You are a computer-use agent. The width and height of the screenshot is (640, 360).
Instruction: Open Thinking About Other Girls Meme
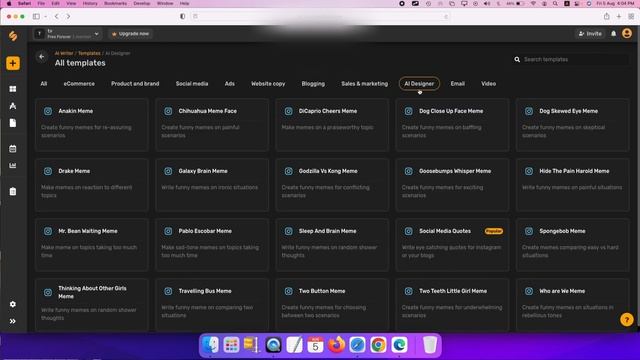92,305
